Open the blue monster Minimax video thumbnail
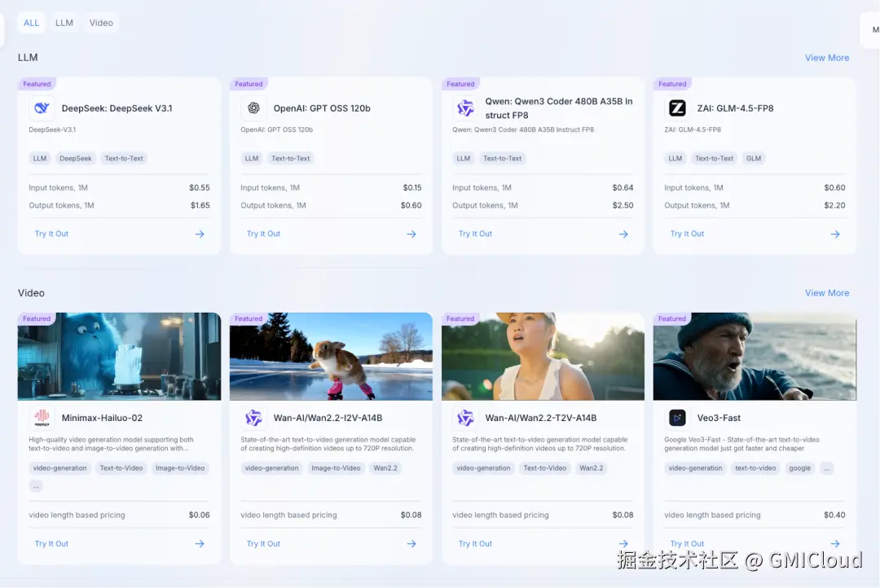 119,356
